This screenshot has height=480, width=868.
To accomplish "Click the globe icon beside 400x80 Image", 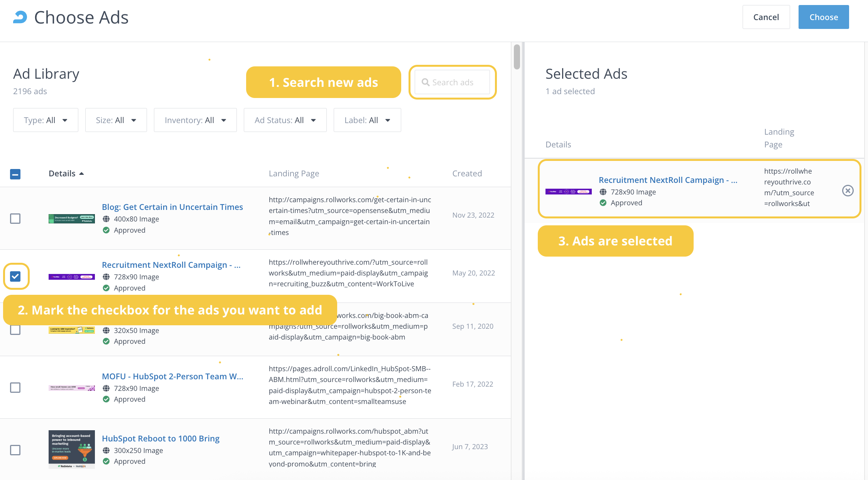I will click(106, 219).
